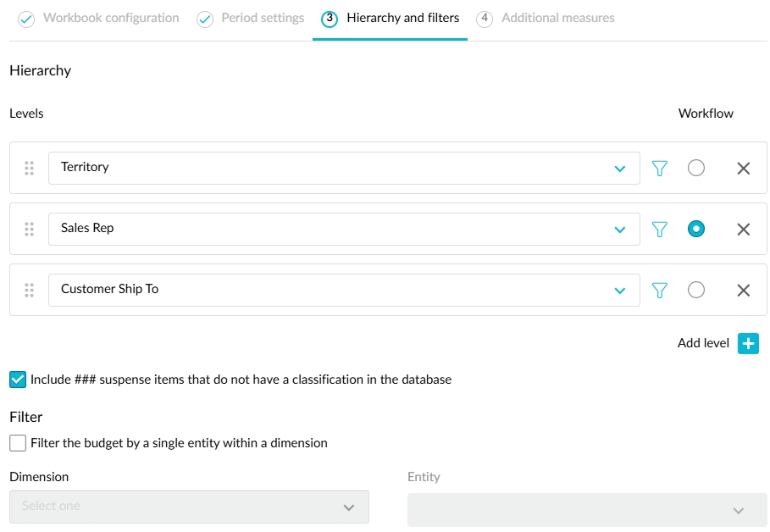Expand the Customer Ship To dropdown
The width and height of the screenshot is (770, 532).
point(619,291)
